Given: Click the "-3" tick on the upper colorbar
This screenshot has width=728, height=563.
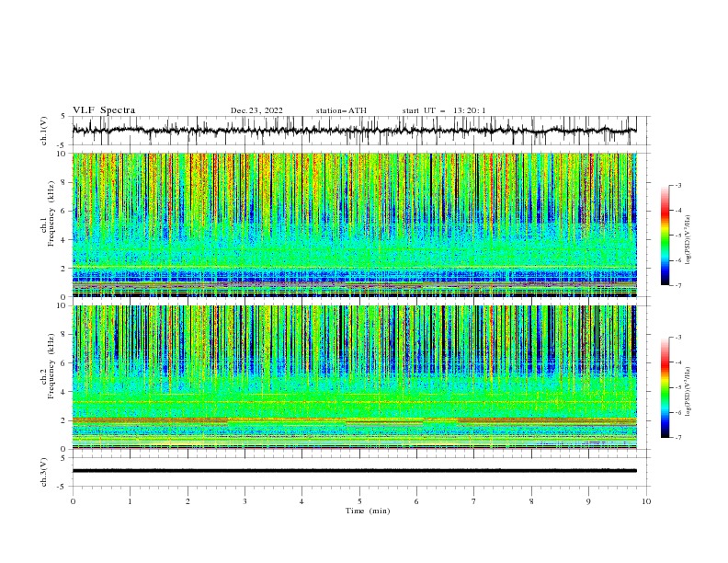Looking at the screenshot, I should coord(678,185).
